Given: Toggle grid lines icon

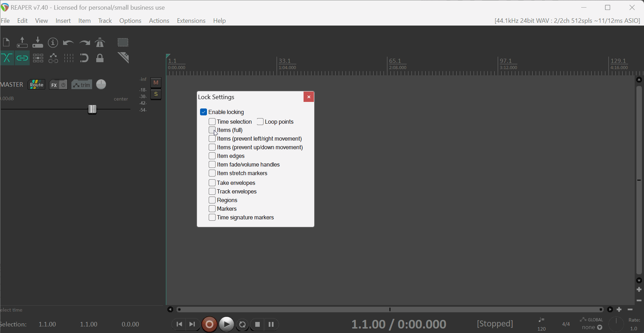Looking at the screenshot, I should pyautogui.click(x=69, y=58).
